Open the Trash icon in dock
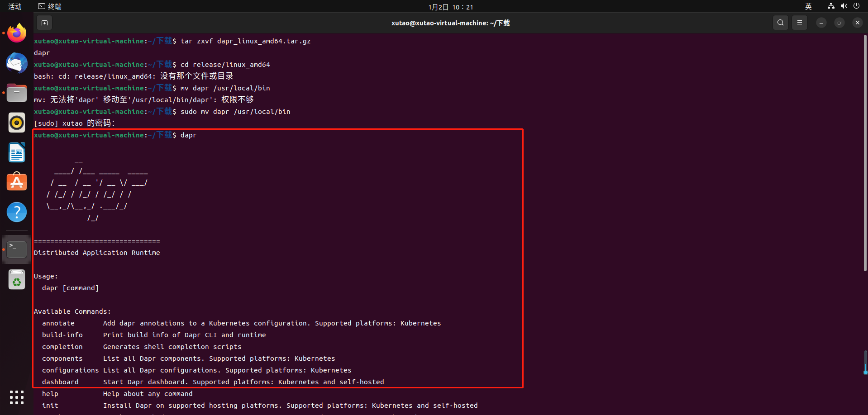The image size is (868, 415). (17, 280)
